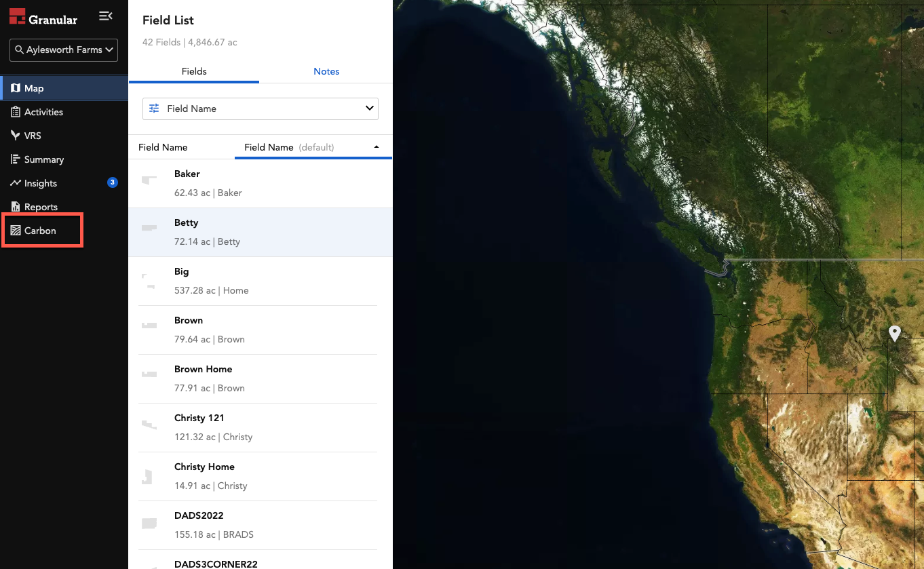The width and height of the screenshot is (924, 569).
Task: Open the Aylesworth Farms farm selector
Action: click(x=64, y=50)
